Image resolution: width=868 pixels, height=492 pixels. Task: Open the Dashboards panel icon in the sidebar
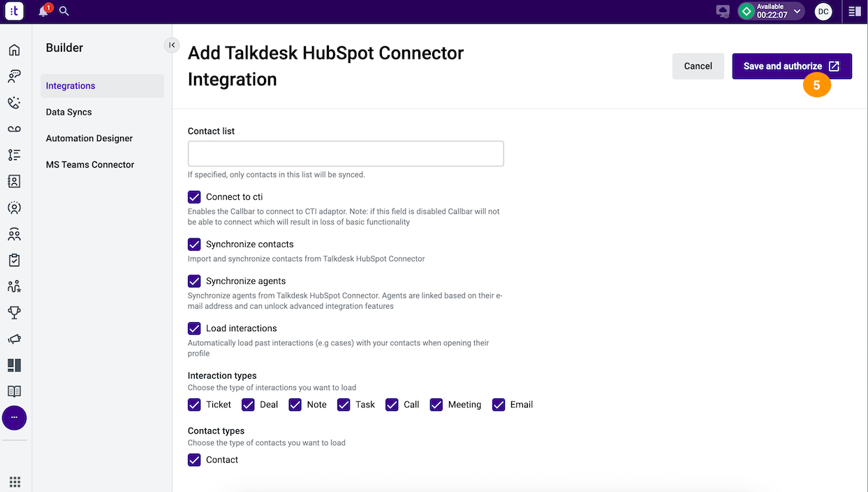[x=14, y=365]
